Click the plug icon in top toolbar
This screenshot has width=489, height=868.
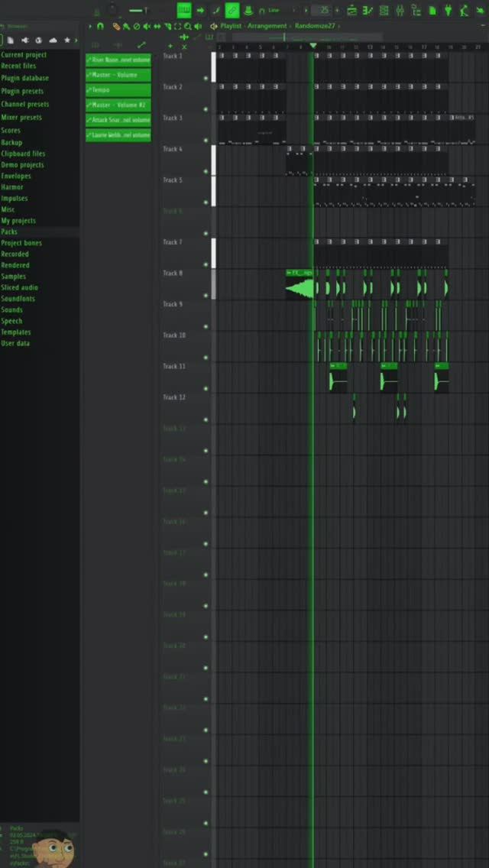448,11
